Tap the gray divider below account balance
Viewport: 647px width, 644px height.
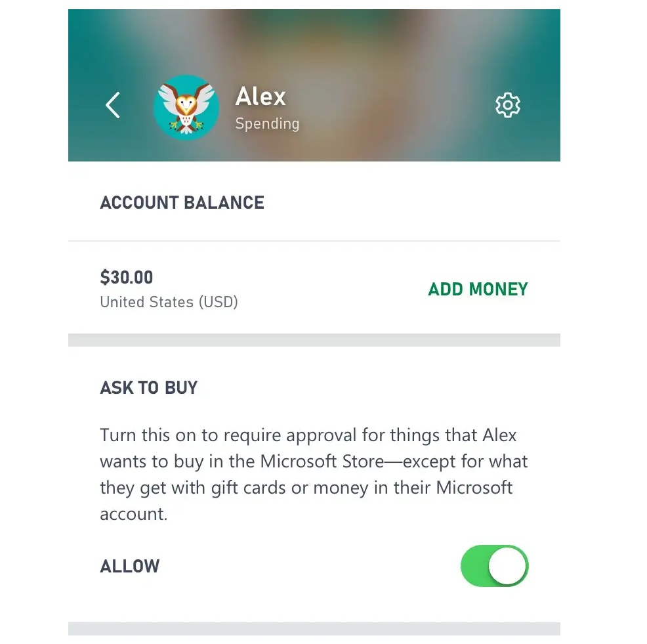tap(314, 340)
